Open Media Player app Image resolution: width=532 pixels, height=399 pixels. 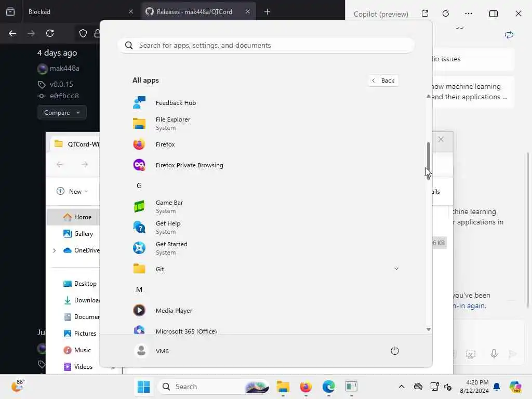[x=265, y=311]
